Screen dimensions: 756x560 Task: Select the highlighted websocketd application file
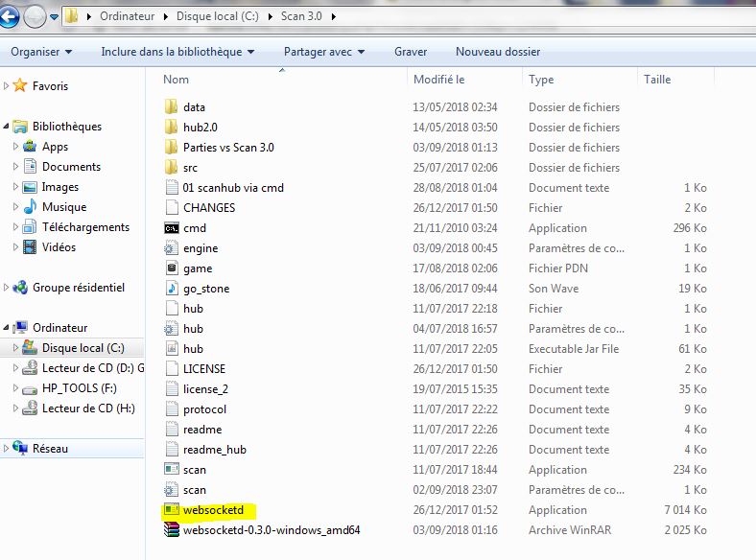click(220, 510)
